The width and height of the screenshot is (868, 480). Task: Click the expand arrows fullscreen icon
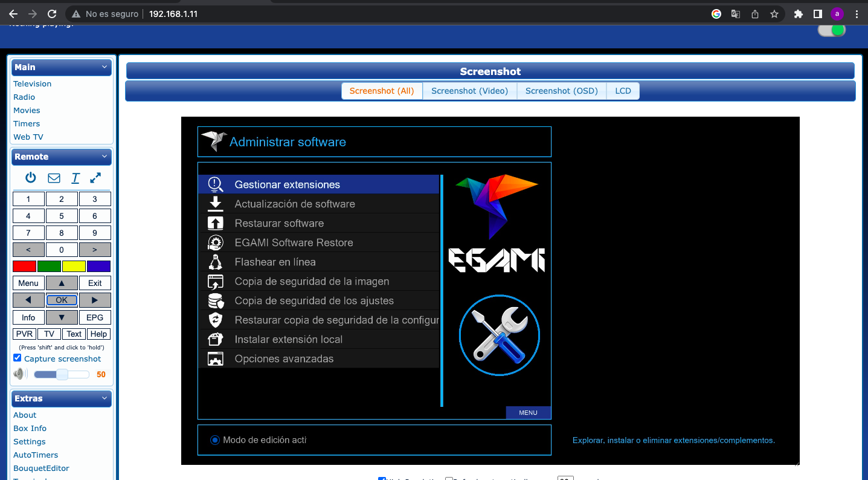tap(95, 178)
